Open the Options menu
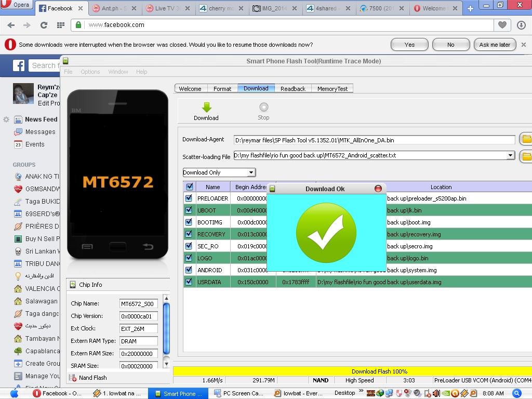Image resolution: width=532 pixels, height=399 pixels. tap(90, 72)
